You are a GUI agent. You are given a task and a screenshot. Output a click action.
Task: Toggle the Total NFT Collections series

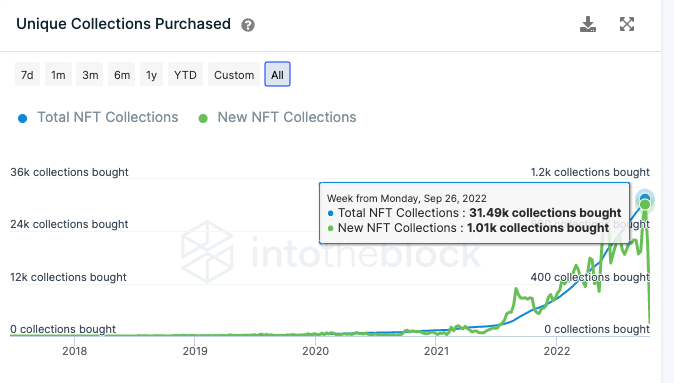(x=107, y=117)
